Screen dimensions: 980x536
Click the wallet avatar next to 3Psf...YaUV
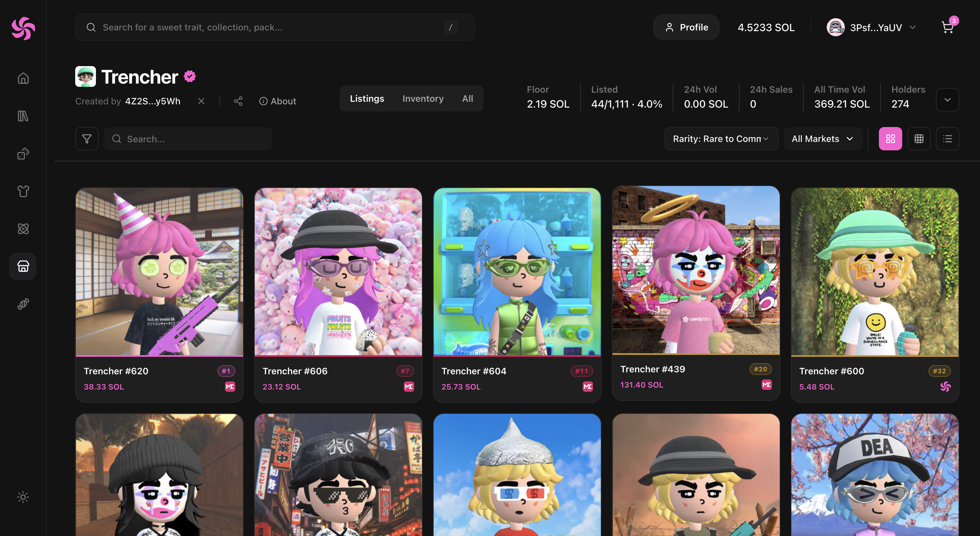(835, 28)
